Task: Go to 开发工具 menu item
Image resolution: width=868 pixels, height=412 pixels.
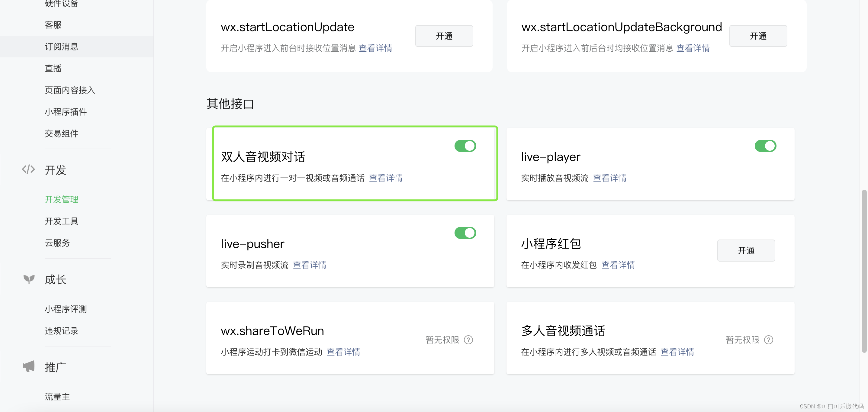Action: point(62,221)
